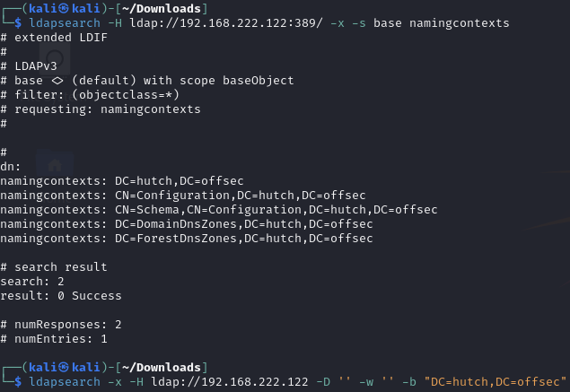Viewport: 570px width, 392px height.
Task: Click the "dn:" output line
Action: [x=11, y=166]
